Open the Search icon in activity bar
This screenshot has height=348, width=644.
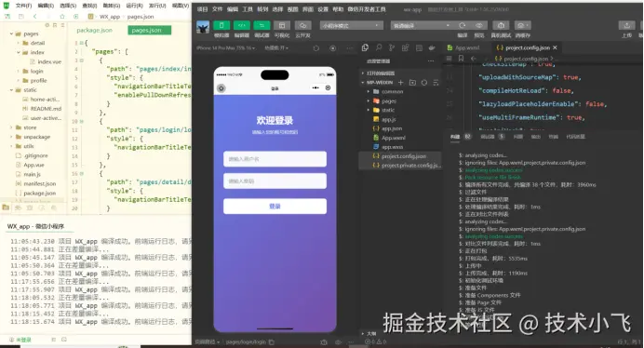(378, 47)
